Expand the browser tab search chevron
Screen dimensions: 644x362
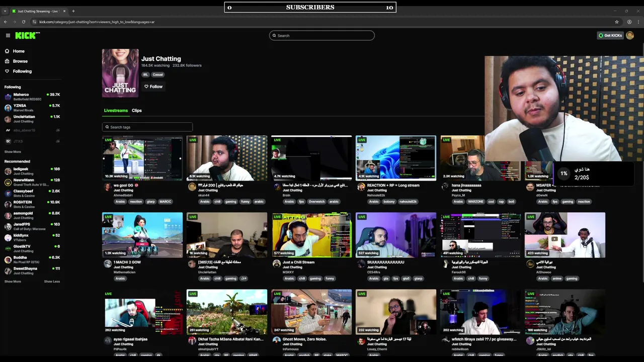[x=5, y=11]
